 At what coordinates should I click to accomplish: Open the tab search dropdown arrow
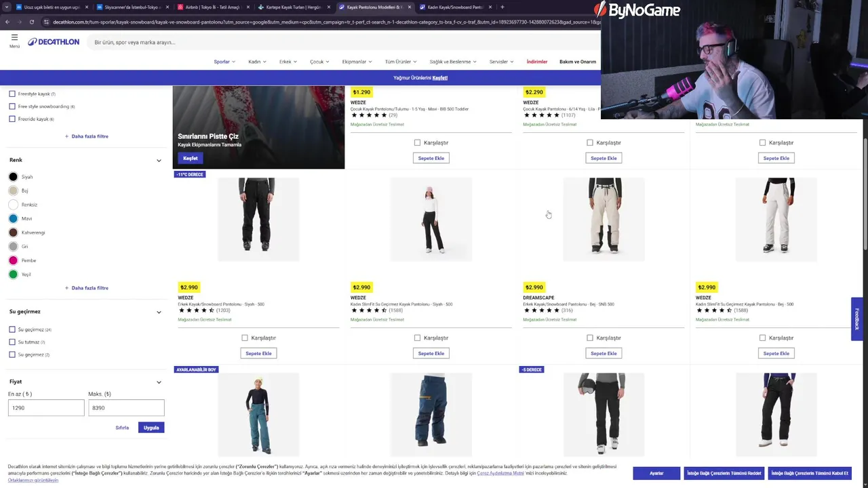click(7, 7)
